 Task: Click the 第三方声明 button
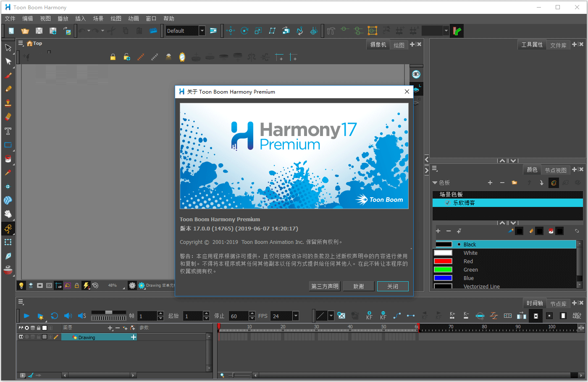325,286
